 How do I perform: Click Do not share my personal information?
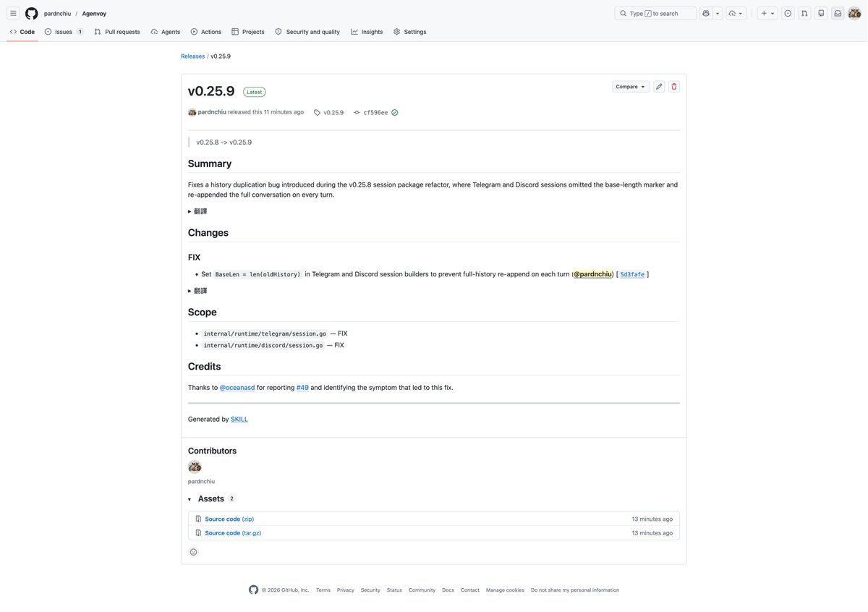click(x=575, y=590)
